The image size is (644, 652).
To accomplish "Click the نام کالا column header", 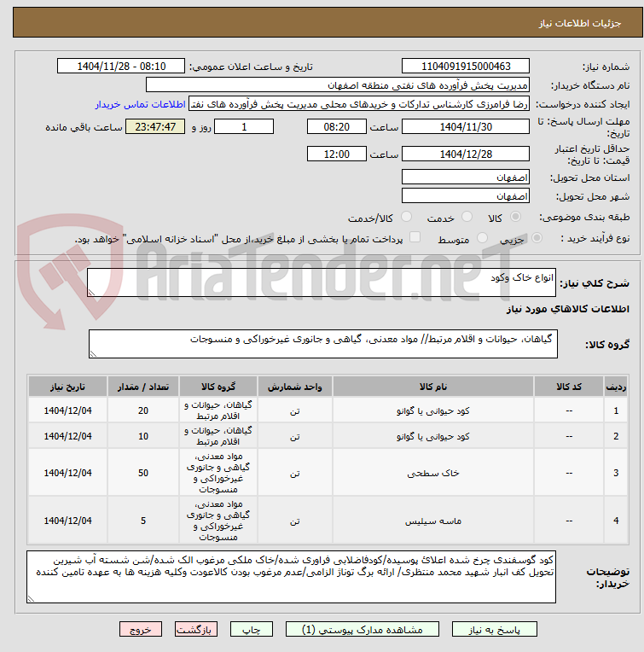I will [x=433, y=387].
